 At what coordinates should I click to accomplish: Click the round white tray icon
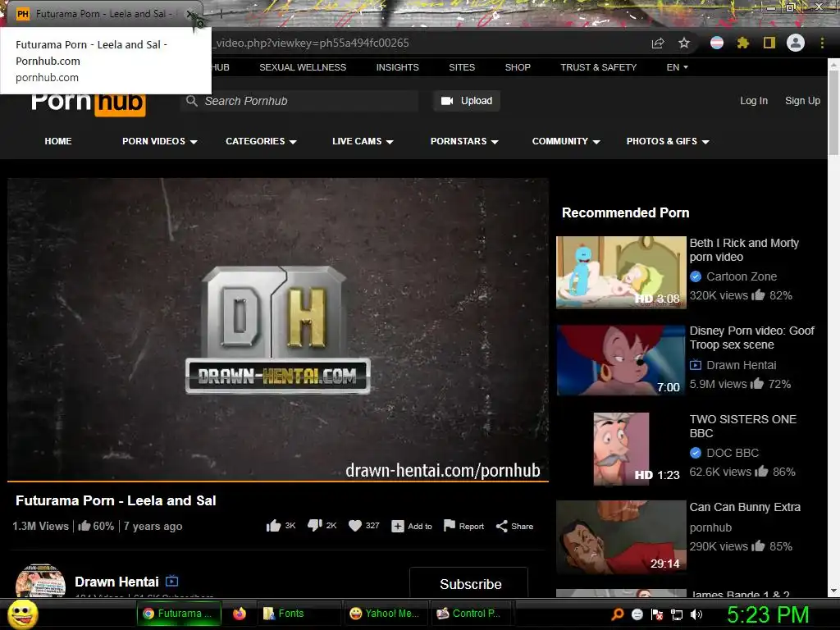click(x=637, y=614)
